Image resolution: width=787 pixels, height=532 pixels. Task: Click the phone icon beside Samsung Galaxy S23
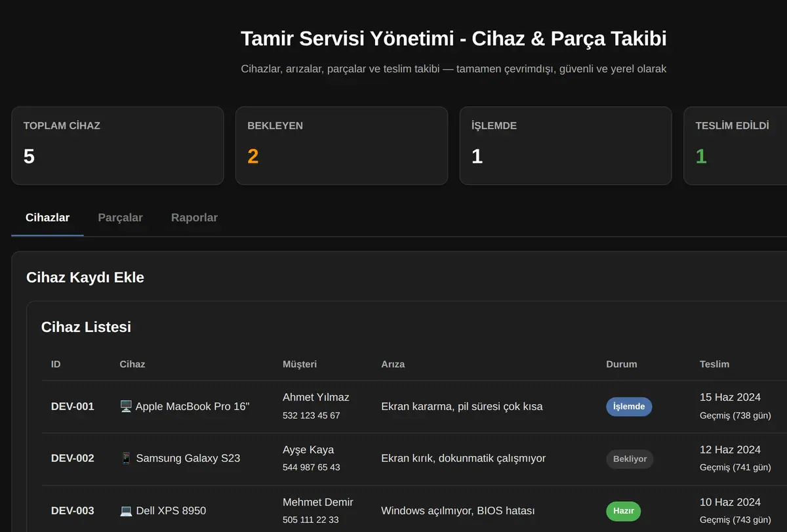point(126,459)
